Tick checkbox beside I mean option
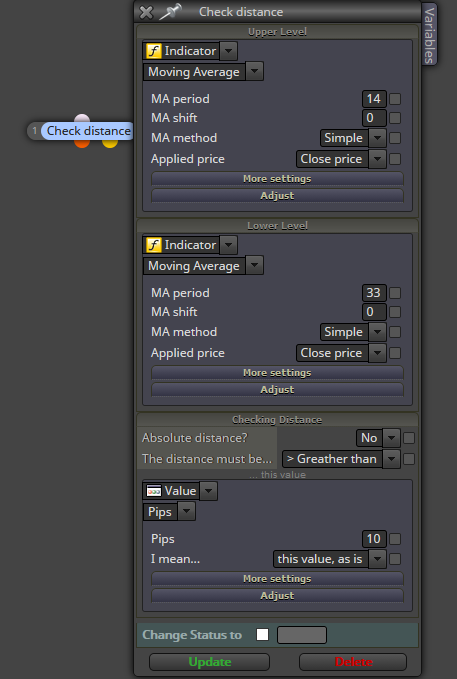 point(395,559)
